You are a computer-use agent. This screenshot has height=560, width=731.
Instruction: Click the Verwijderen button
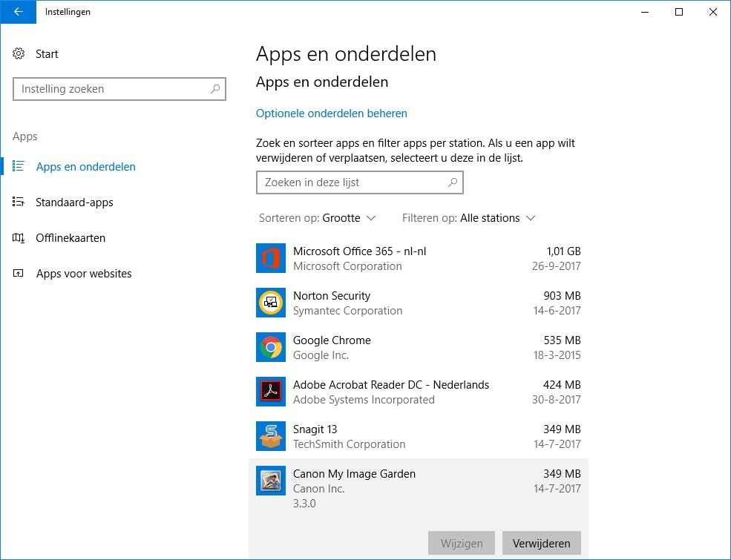[x=542, y=543]
